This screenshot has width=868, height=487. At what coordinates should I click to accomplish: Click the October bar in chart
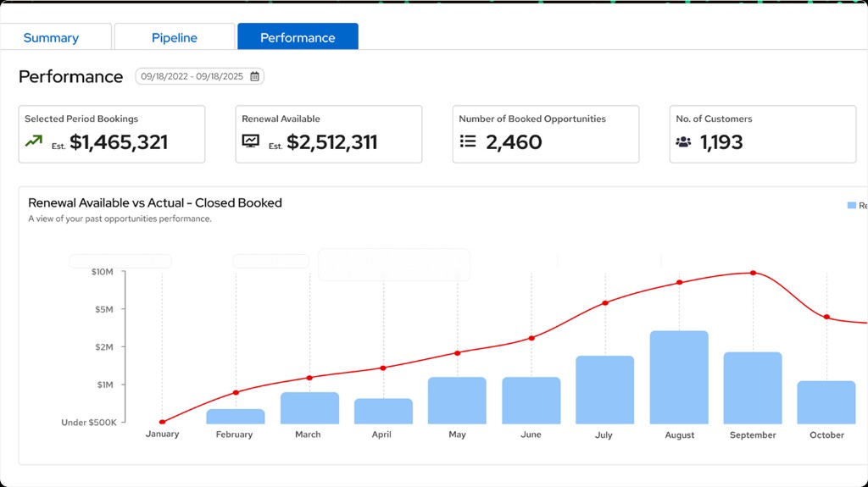click(x=826, y=402)
